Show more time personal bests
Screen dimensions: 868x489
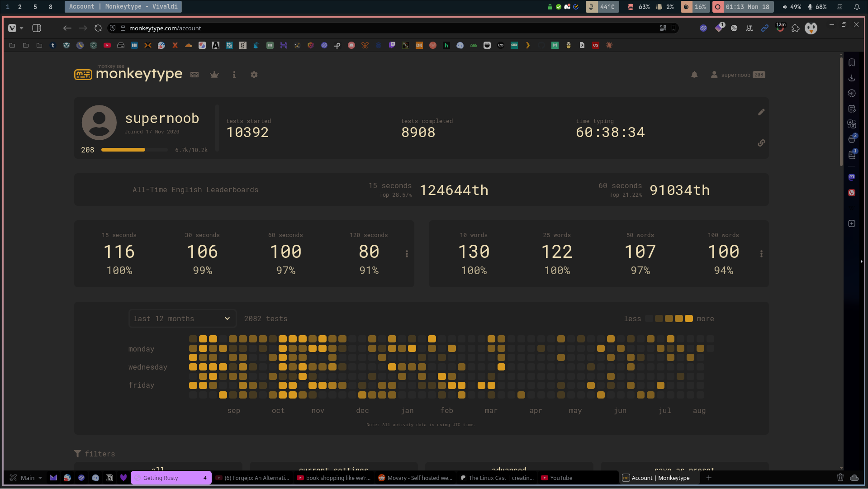(x=407, y=254)
